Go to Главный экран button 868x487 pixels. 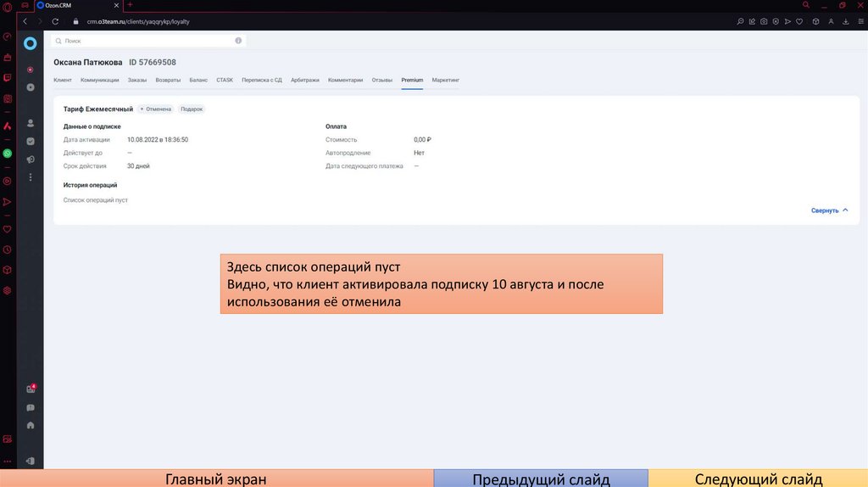pyautogui.click(x=216, y=479)
